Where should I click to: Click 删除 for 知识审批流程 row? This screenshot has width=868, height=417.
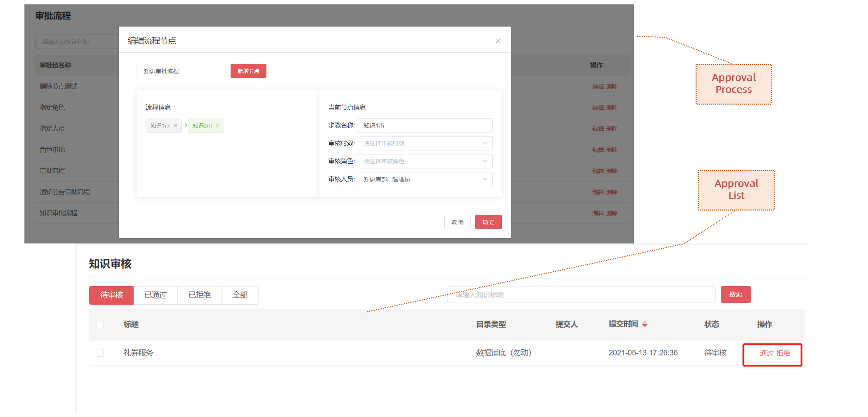point(612,213)
